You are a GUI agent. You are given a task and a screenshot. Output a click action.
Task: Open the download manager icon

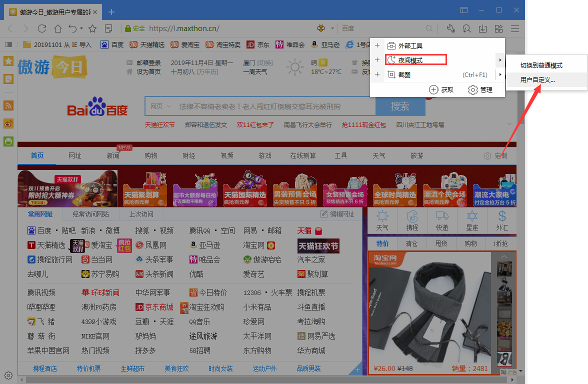[x=482, y=28]
